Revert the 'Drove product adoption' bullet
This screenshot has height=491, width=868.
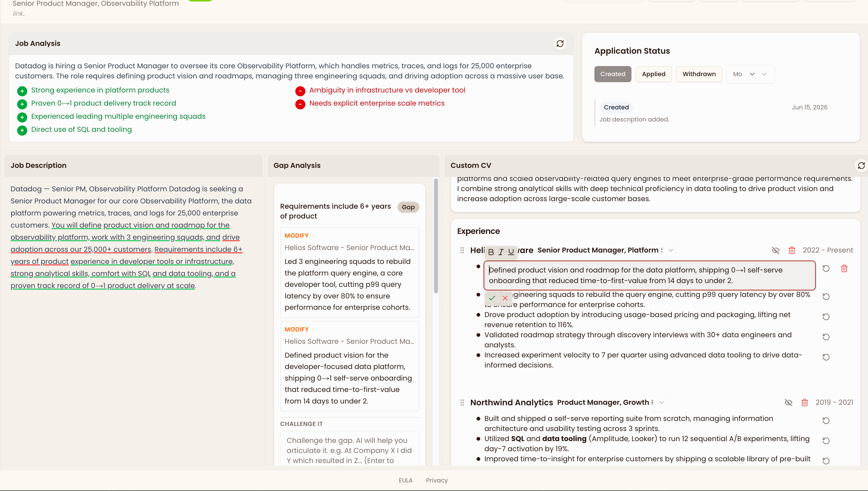tap(826, 317)
